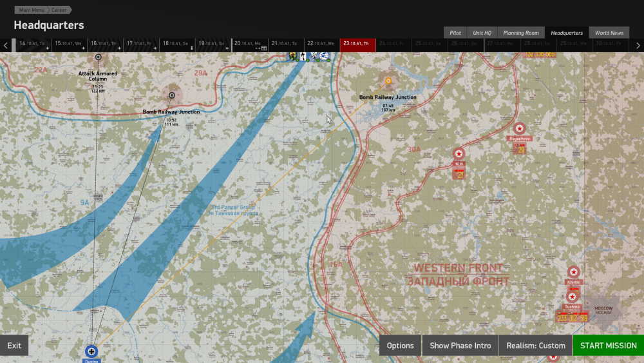Click the Moscow city marker on map
Viewport: 644px width, 363px height.
(x=603, y=309)
